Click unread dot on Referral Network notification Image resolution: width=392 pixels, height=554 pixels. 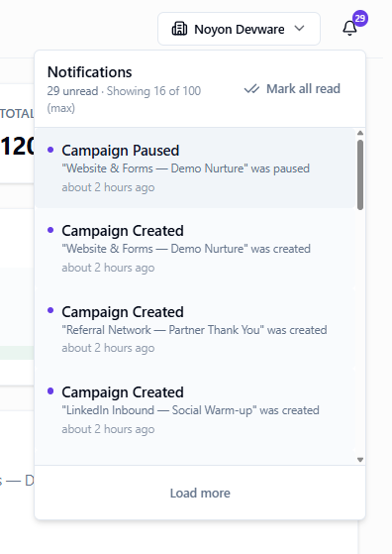pos(50,310)
